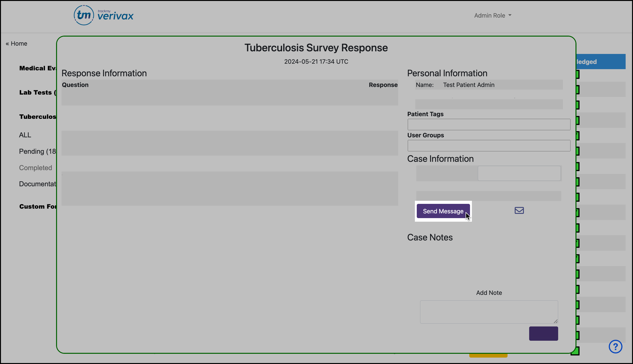Open the Admin Role dropdown
633x364 pixels.
(x=492, y=15)
